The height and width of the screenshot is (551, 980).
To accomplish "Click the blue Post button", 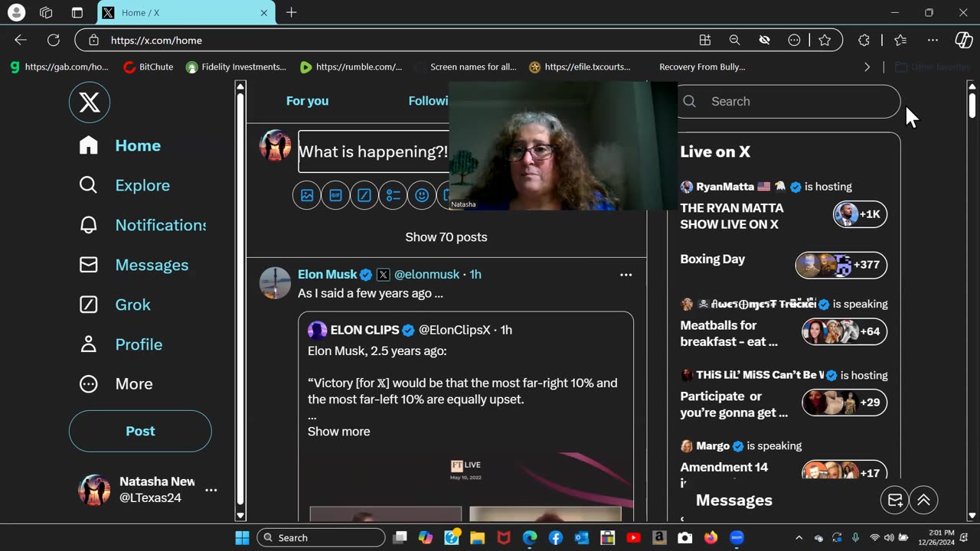I will (140, 431).
